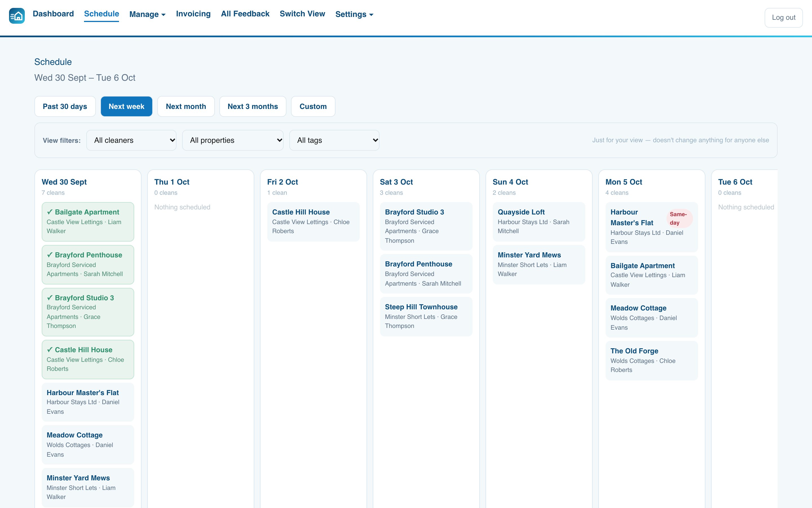Show the Past 30 days range

point(65,106)
